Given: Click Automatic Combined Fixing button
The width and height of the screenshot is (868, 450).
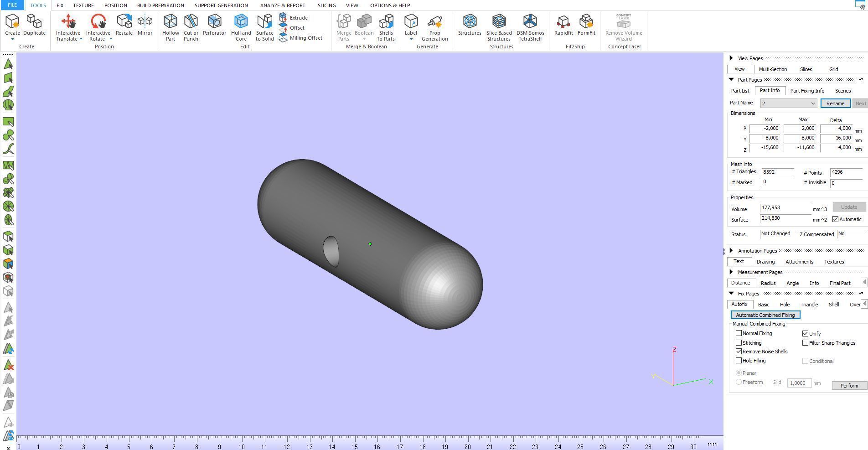Looking at the screenshot, I should pyautogui.click(x=765, y=315).
